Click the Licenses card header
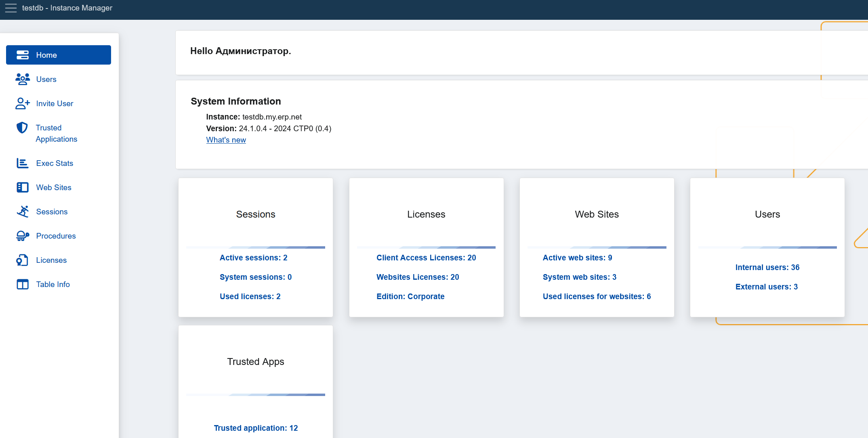868x438 pixels. pyautogui.click(x=426, y=214)
